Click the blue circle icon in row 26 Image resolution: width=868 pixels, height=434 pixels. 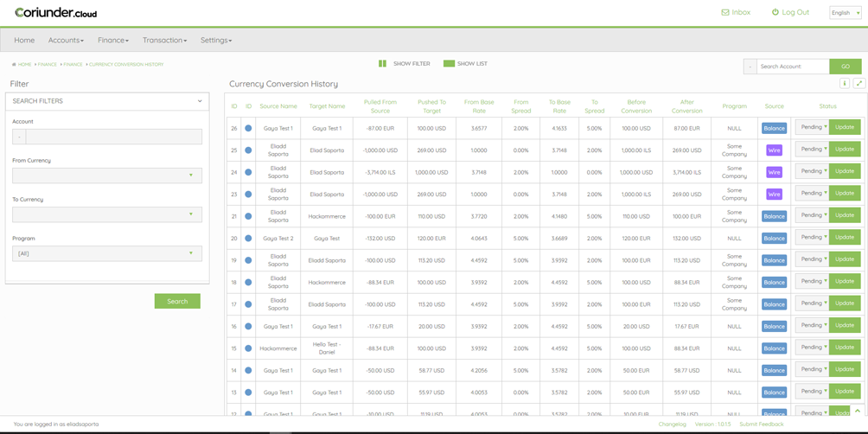coord(248,128)
